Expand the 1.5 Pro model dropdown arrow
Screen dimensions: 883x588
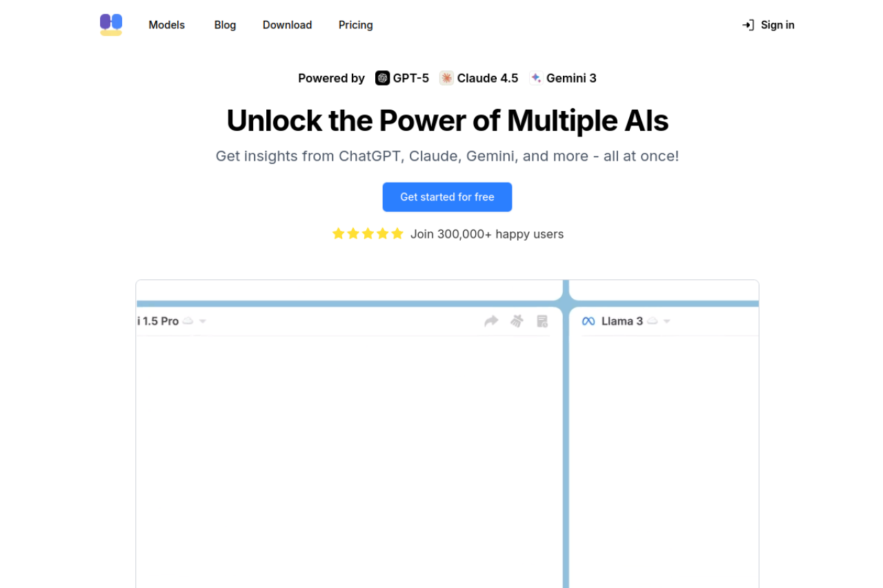pos(203,322)
